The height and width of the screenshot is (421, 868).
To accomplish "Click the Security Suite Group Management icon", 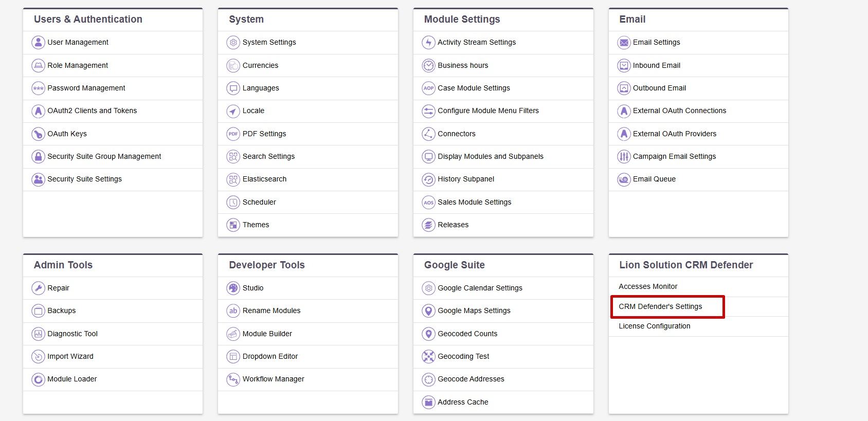I will pyautogui.click(x=38, y=156).
